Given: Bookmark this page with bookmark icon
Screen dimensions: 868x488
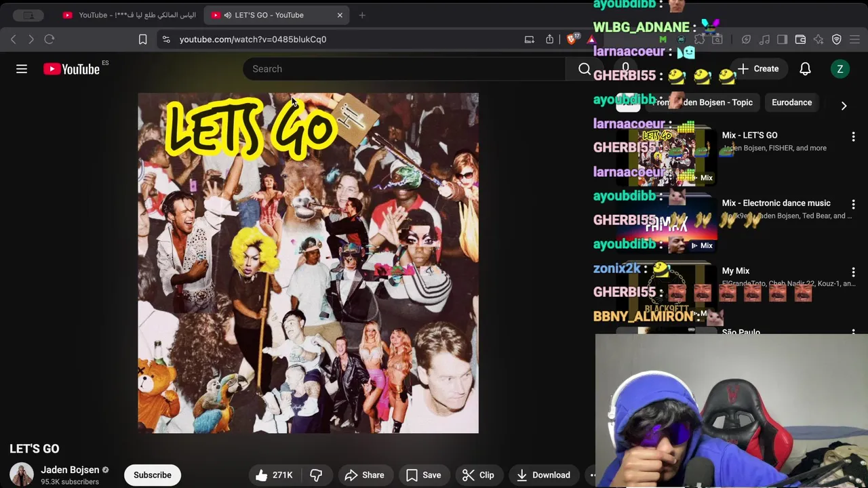Looking at the screenshot, I should [x=142, y=39].
